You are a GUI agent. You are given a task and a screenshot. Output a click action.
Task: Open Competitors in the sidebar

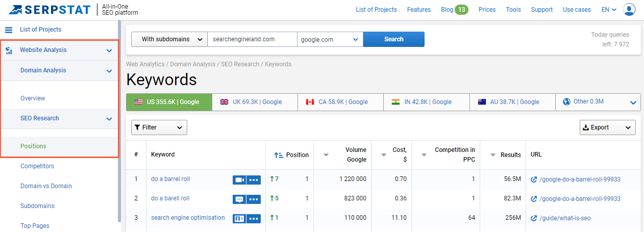point(37,166)
